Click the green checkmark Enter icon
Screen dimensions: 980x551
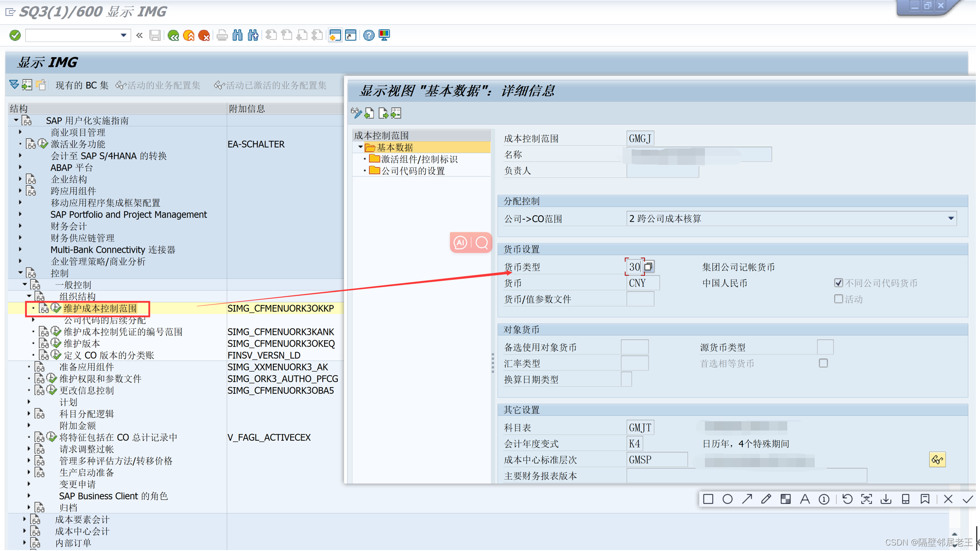(15, 35)
